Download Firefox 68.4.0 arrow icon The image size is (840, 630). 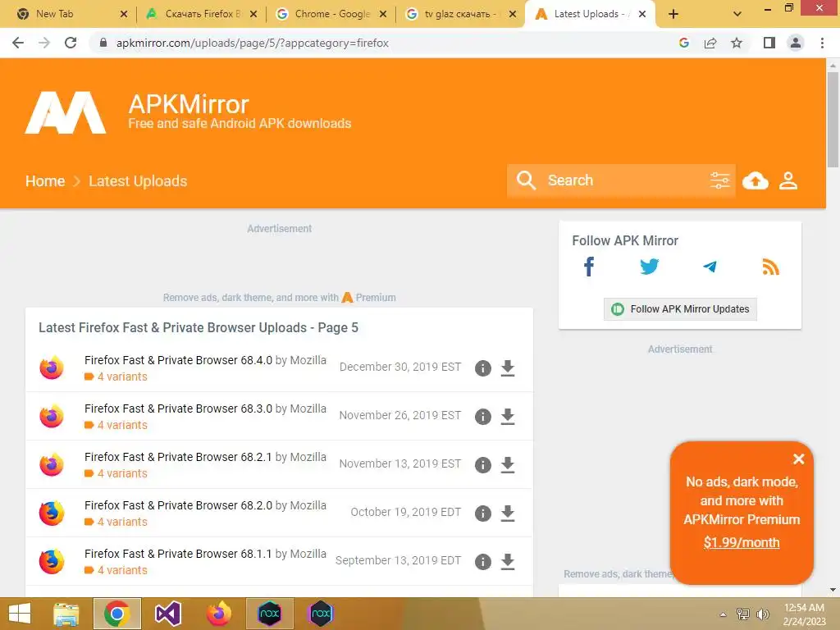click(507, 368)
